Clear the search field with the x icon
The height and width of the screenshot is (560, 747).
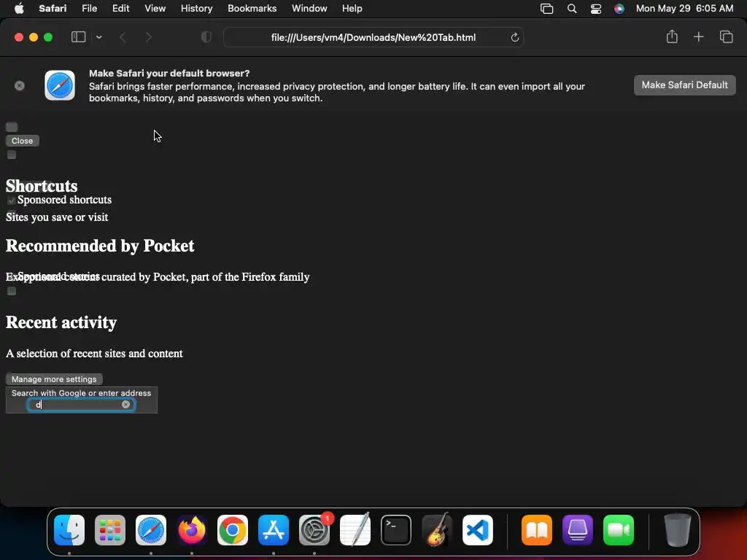pos(125,404)
